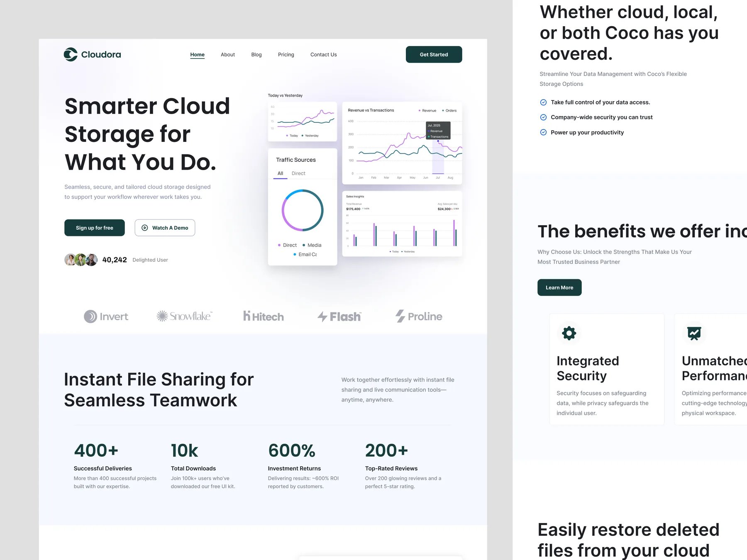Click the play icon in Watch A Demo
Screen dimensions: 747x560
tap(145, 228)
